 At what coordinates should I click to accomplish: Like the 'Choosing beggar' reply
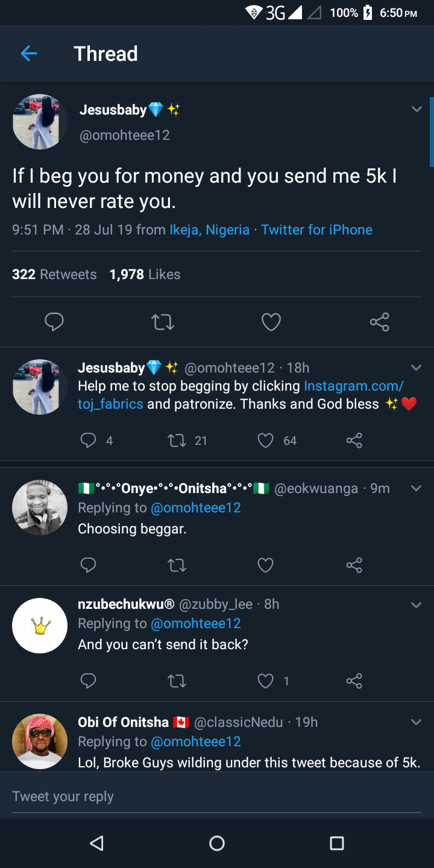tap(266, 565)
